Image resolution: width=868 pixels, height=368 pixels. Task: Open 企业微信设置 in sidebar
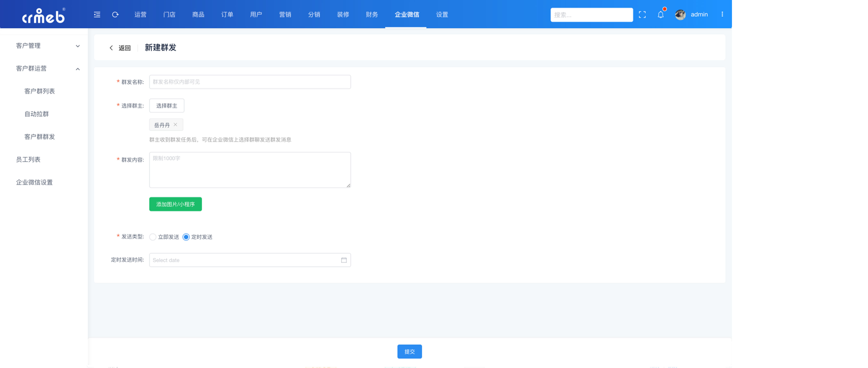point(34,182)
